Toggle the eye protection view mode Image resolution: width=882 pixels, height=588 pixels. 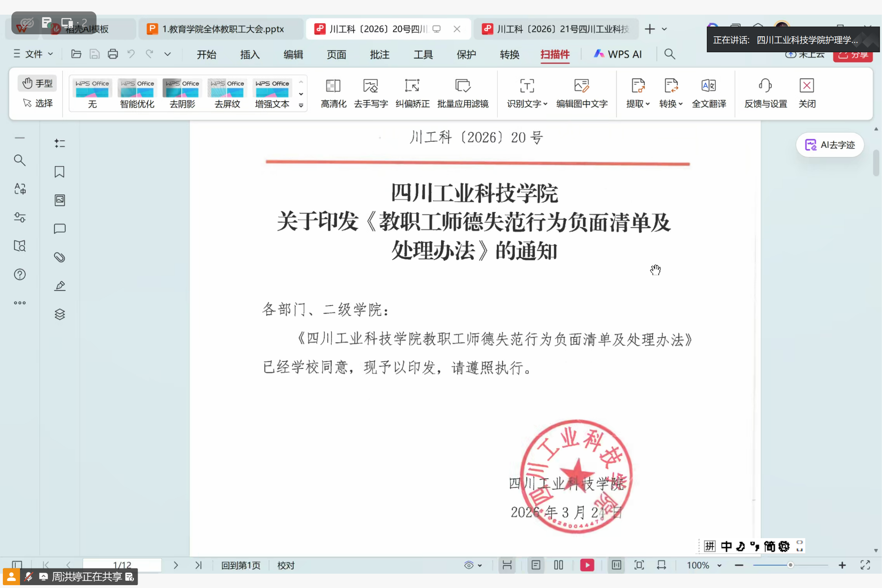[469, 566]
